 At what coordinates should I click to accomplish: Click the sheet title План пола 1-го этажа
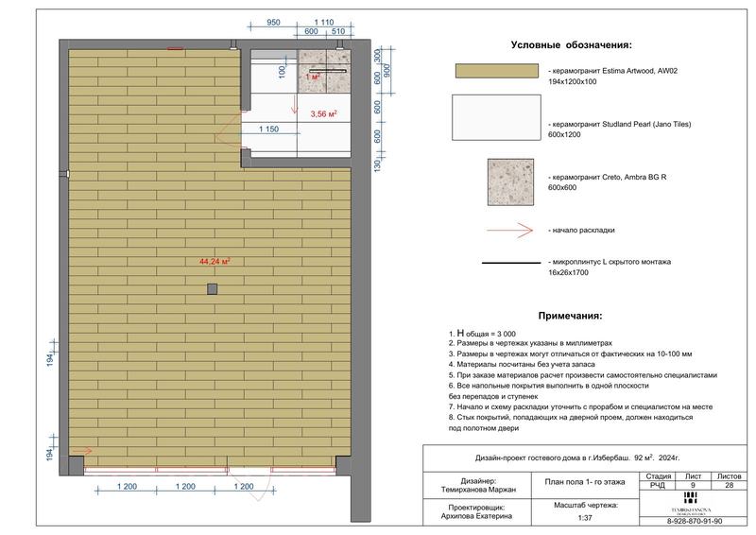click(585, 482)
